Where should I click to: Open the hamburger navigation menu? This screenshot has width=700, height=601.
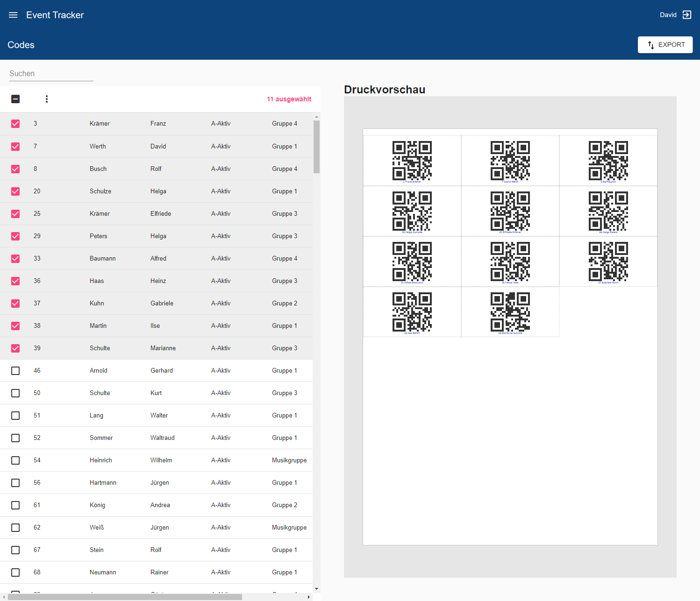coord(13,15)
